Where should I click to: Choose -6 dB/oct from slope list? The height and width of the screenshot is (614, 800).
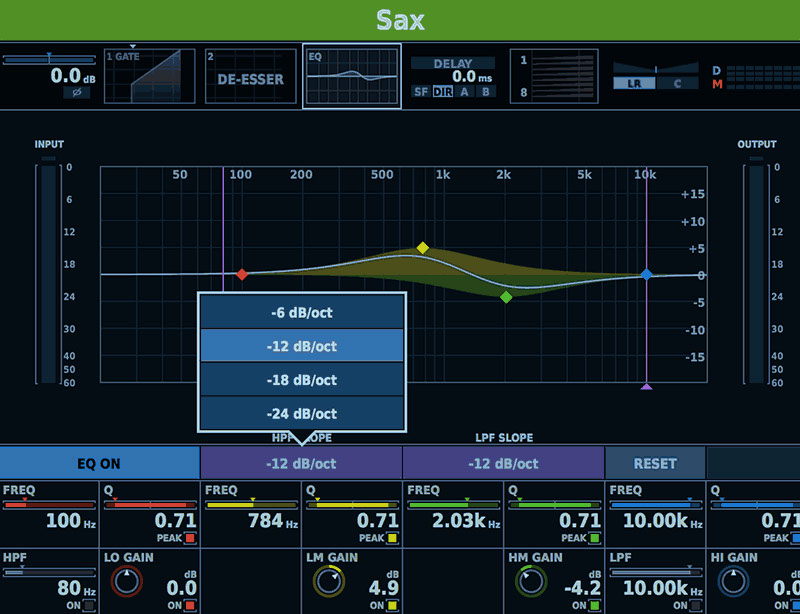(x=302, y=312)
